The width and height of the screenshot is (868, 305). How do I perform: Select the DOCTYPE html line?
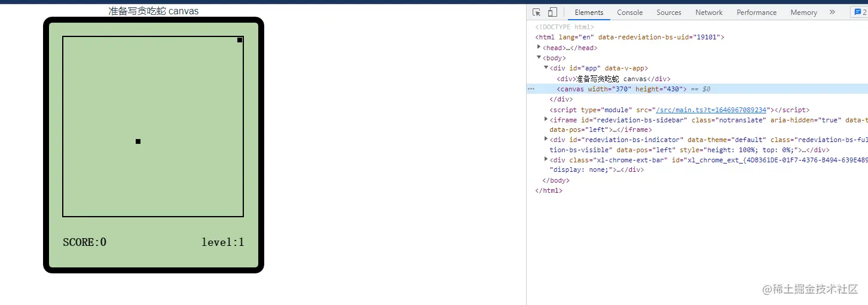pos(564,27)
